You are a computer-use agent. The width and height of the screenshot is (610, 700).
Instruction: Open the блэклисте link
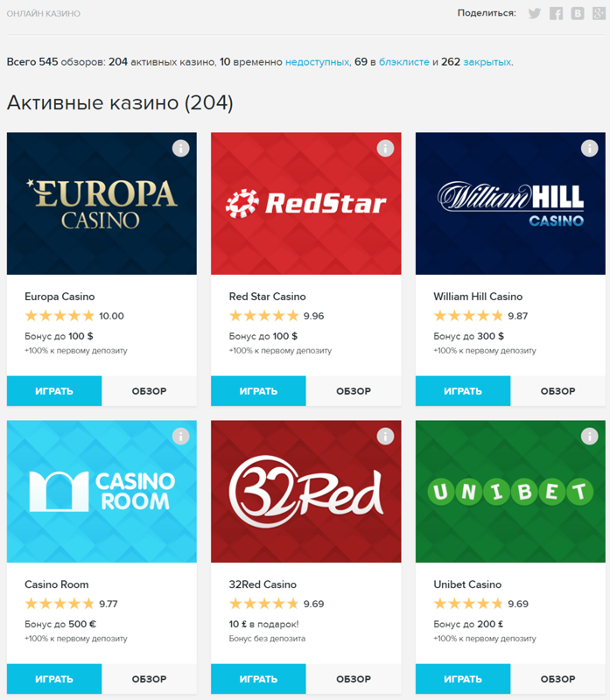point(404,62)
